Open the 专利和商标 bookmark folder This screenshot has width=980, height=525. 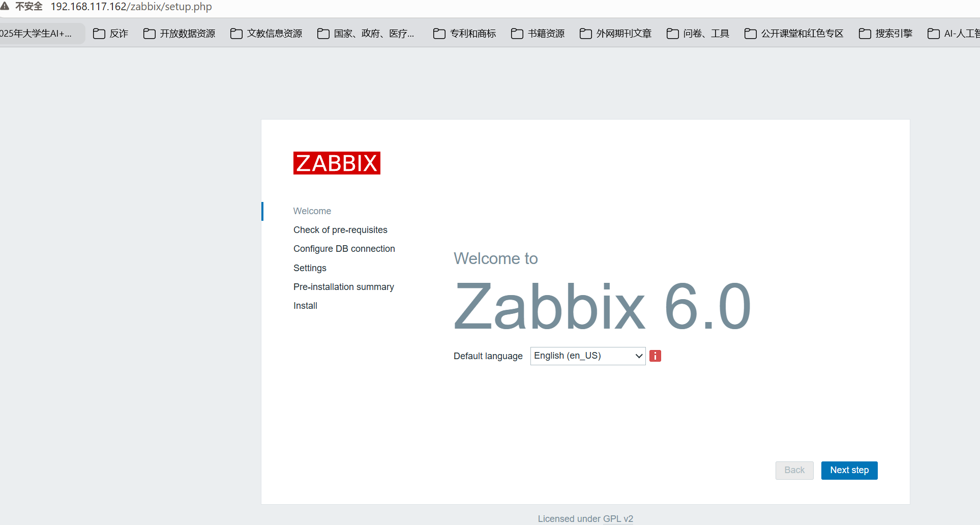pyautogui.click(x=464, y=34)
